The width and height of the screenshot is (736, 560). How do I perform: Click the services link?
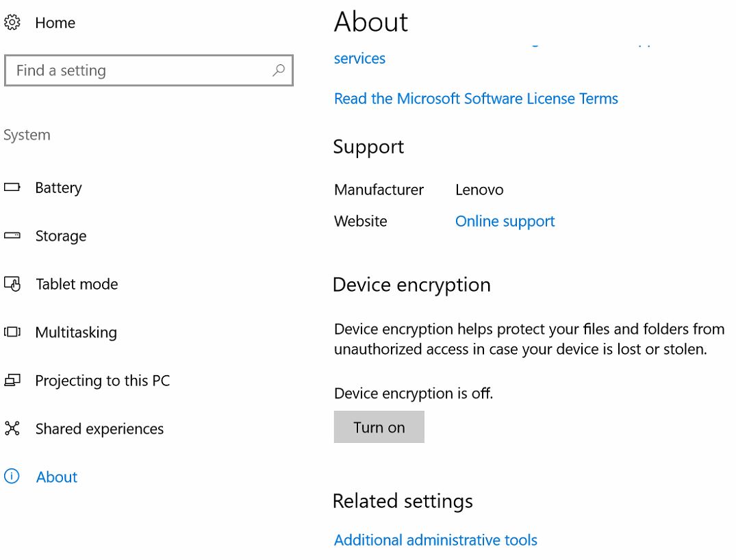pyautogui.click(x=359, y=58)
